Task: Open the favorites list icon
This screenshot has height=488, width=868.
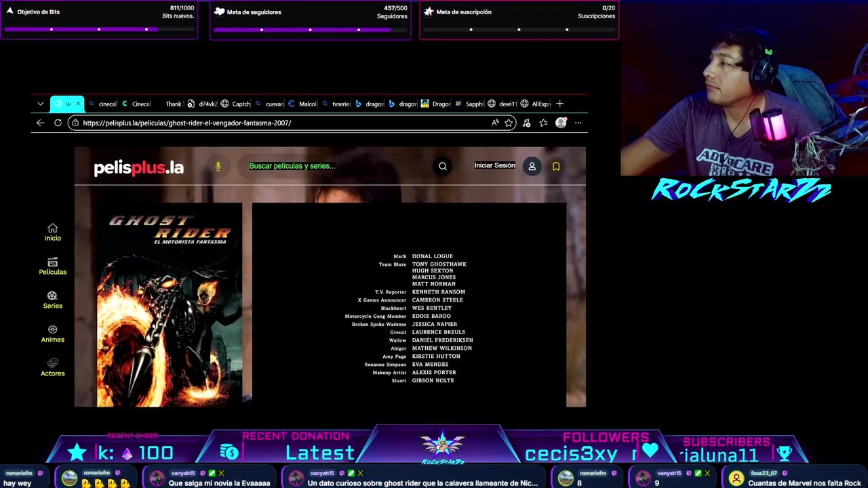Action: [x=543, y=123]
